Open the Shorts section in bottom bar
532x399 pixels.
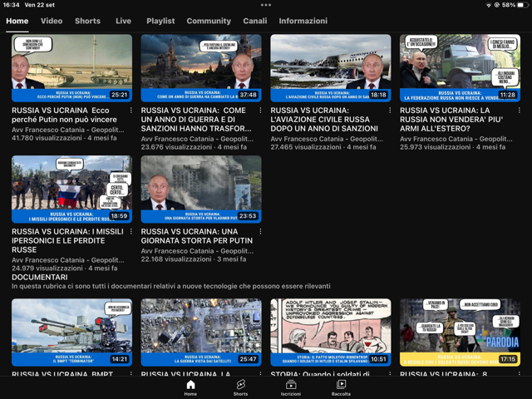click(240, 387)
